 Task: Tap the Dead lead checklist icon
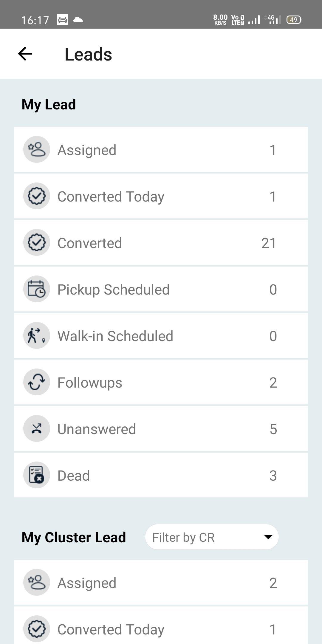[36, 475]
